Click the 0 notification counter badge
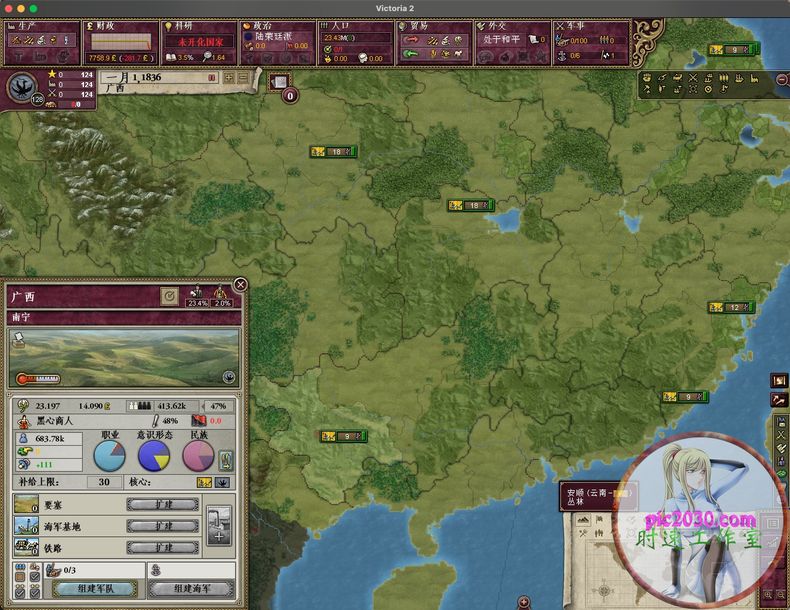 click(x=290, y=96)
